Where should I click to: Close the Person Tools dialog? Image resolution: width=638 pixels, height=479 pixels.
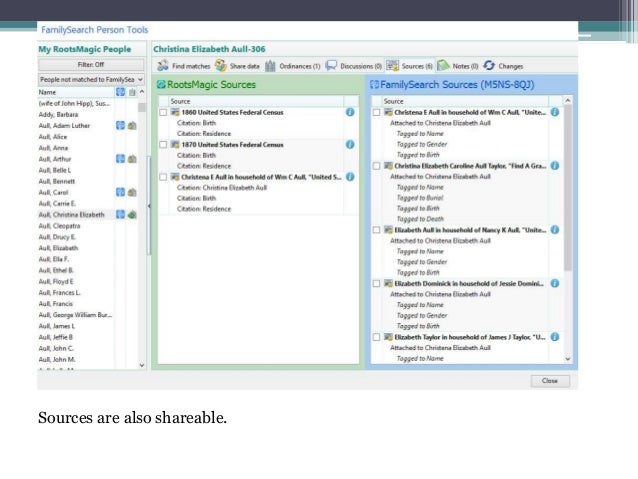pyautogui.click(x=550, y=381)
